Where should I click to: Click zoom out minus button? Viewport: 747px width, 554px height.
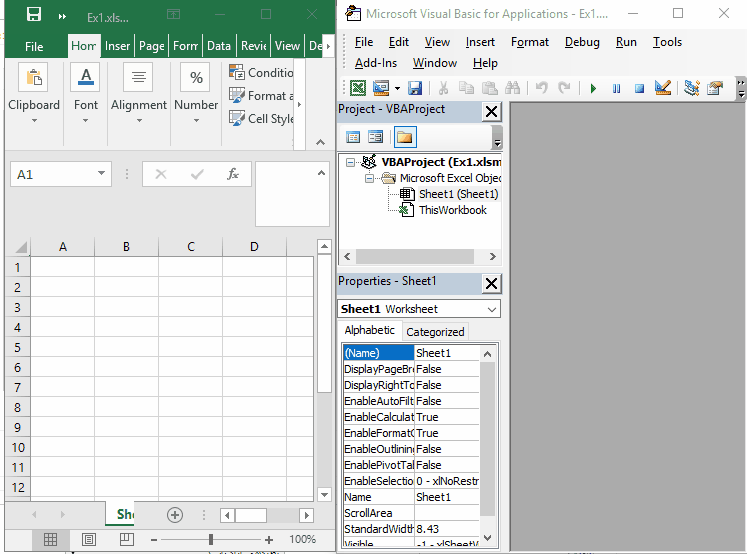154,540
